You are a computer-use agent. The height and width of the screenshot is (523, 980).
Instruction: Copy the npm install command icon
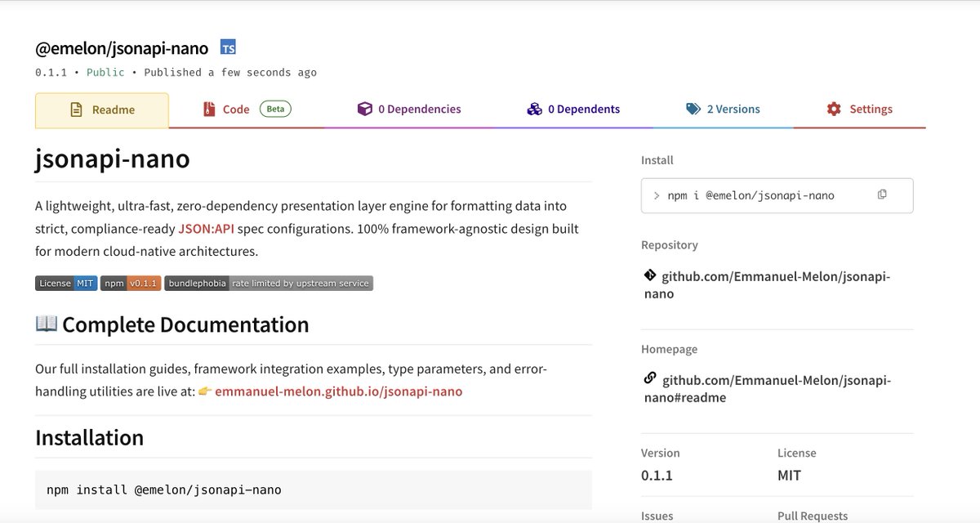tap(882, 194)
